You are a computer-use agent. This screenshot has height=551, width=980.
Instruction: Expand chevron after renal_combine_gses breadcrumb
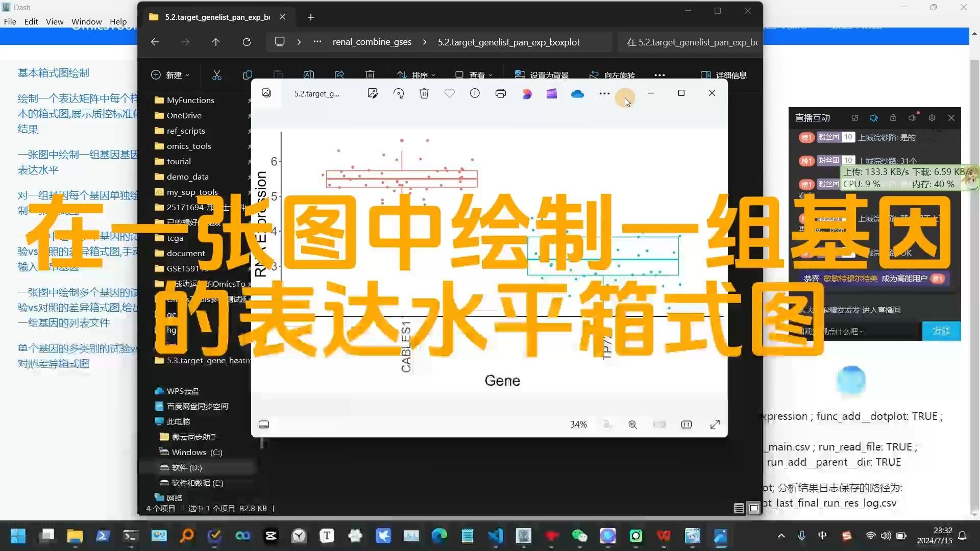pos(425,42)
